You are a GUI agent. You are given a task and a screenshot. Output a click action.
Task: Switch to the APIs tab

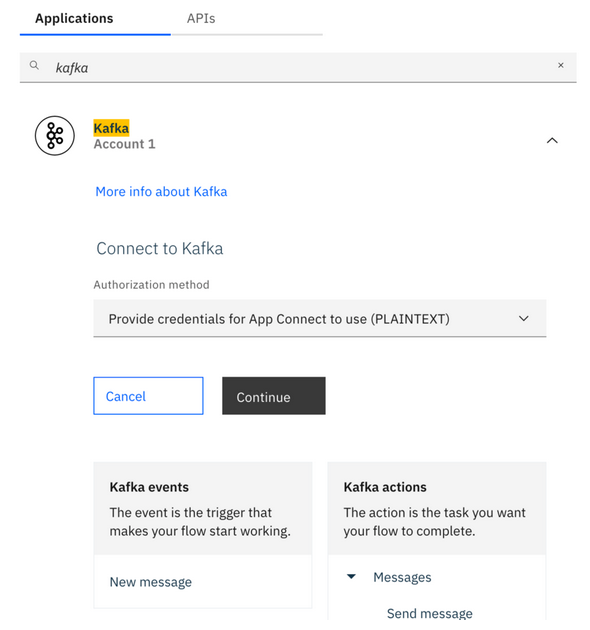(201, 18)
